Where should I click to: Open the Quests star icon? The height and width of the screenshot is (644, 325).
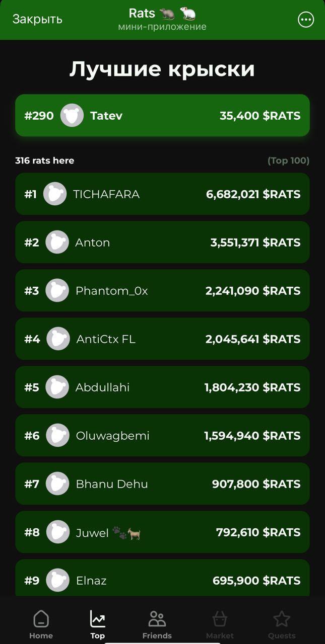tap(282, 619)
